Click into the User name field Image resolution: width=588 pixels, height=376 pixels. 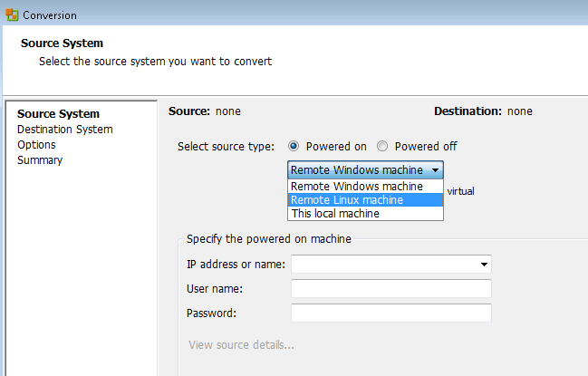click(391, 289)
